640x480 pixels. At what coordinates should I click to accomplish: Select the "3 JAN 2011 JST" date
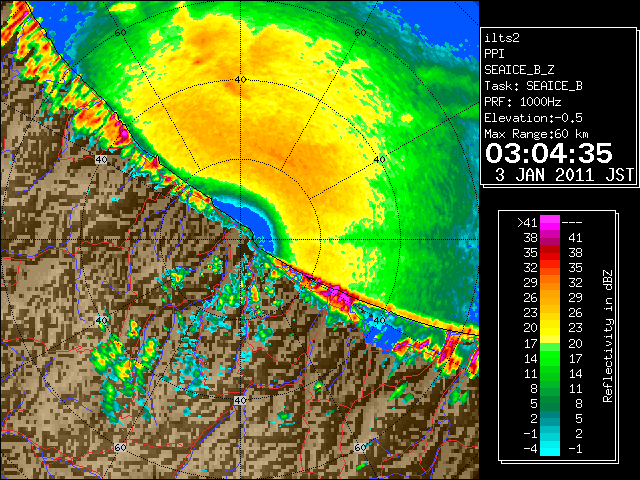(x=564, y=175)
